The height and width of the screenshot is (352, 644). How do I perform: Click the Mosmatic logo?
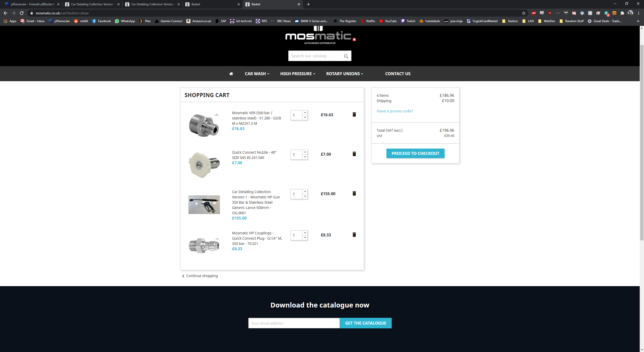(320, 35)
